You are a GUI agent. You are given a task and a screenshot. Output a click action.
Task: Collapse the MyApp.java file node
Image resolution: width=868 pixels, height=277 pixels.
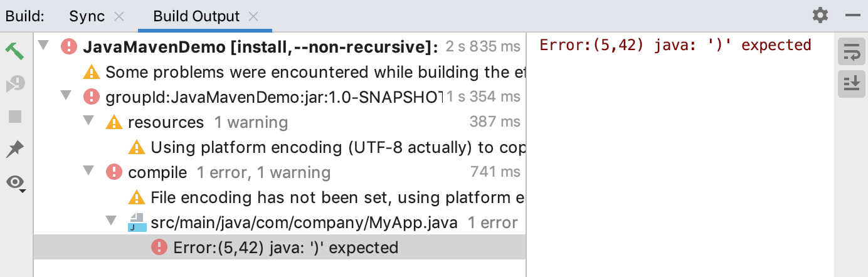[x=112, y=221]
